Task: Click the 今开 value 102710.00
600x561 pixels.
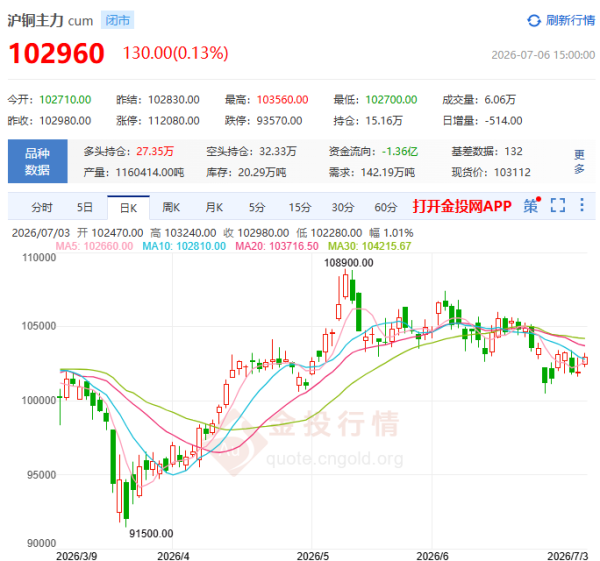Action: (65, 100)
